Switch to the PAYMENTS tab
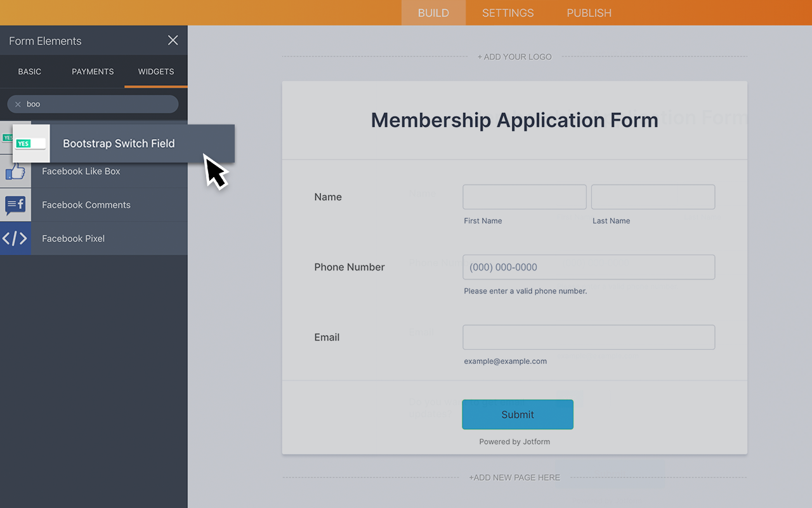This screenshot has width=812, height=508. click(x=93, y=71)
